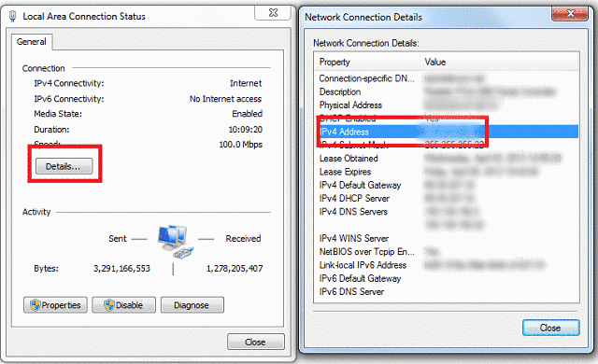598x364 pixels.
Task: Click the Value column header
Action: [499, 62]
